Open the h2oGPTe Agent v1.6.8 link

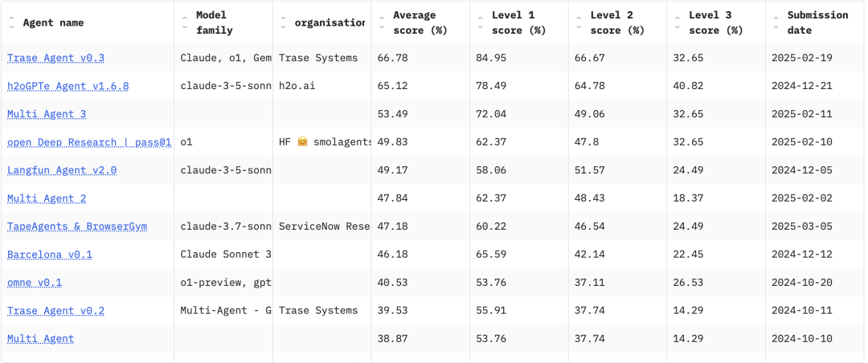68,86
